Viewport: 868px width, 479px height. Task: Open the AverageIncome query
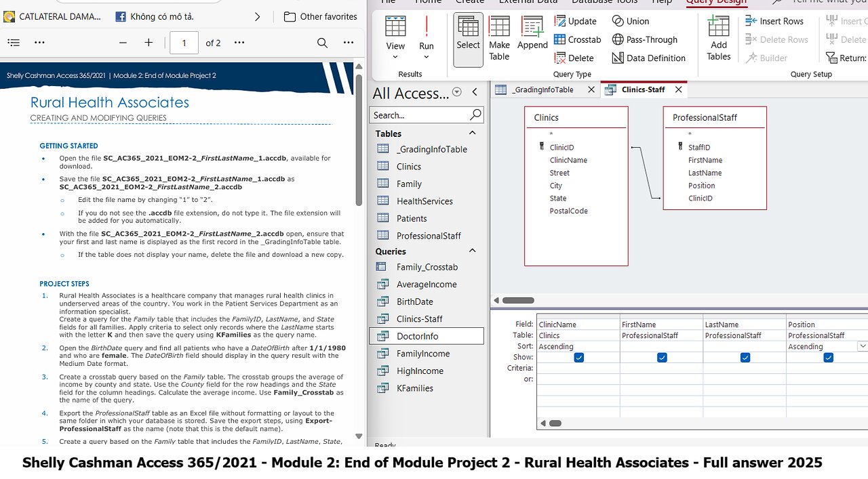(427, 285)
